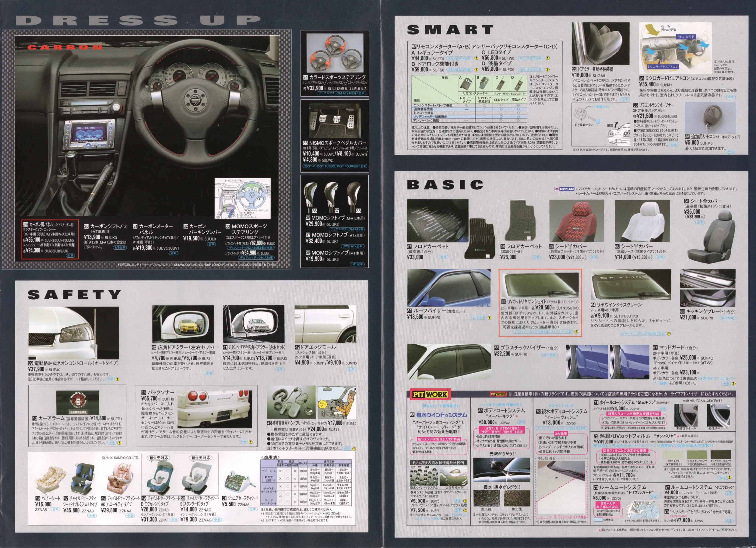Click the ベビーシート label
The width and height of the screenshot is (756, 548).
tap(51, 498)
